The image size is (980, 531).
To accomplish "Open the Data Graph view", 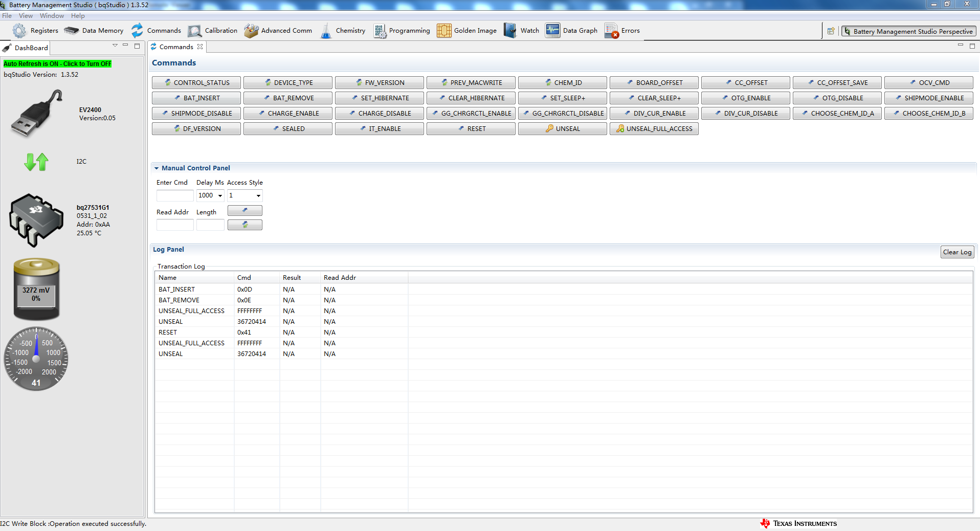I will tap(571, 31).
